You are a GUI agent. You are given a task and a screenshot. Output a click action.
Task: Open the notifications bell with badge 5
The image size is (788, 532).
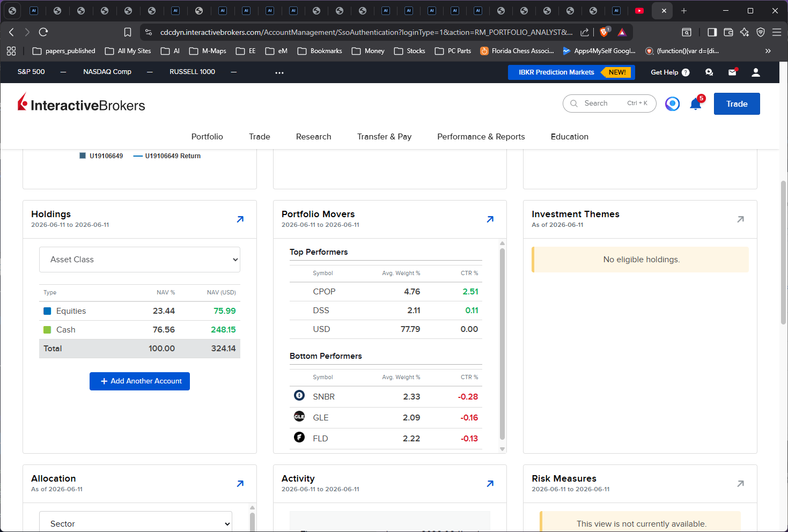(x=696, y=104)
